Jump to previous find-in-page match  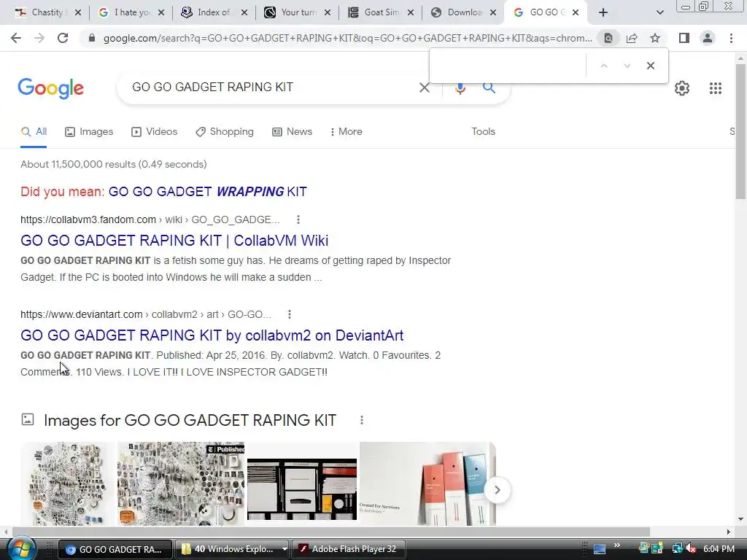[604, 66]
